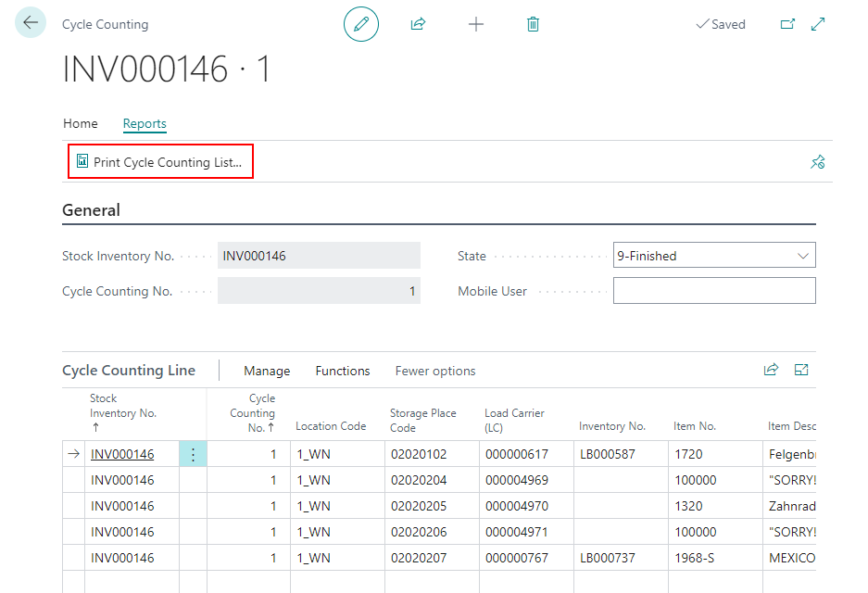
Task: Click the Mobile User input field
Action: [714, 291]
